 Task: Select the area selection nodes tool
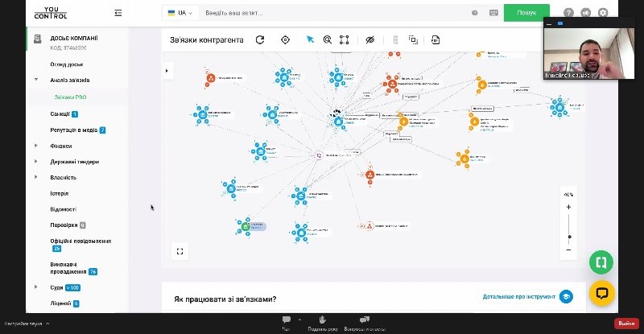point(345,40)
